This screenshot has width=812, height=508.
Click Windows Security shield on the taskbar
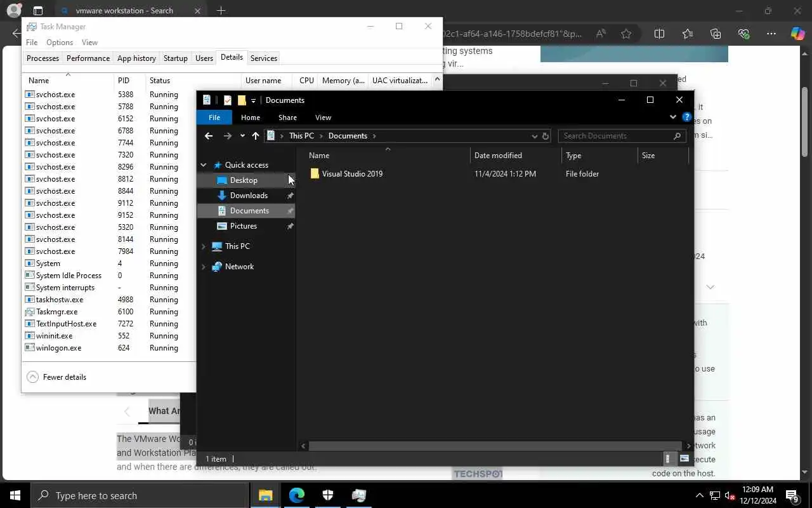coord(328,495)
